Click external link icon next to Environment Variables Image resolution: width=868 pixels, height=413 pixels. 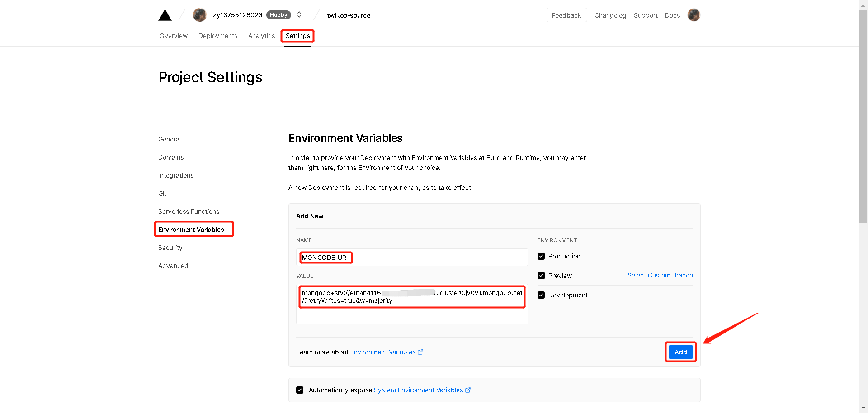[x=420, y=352]
